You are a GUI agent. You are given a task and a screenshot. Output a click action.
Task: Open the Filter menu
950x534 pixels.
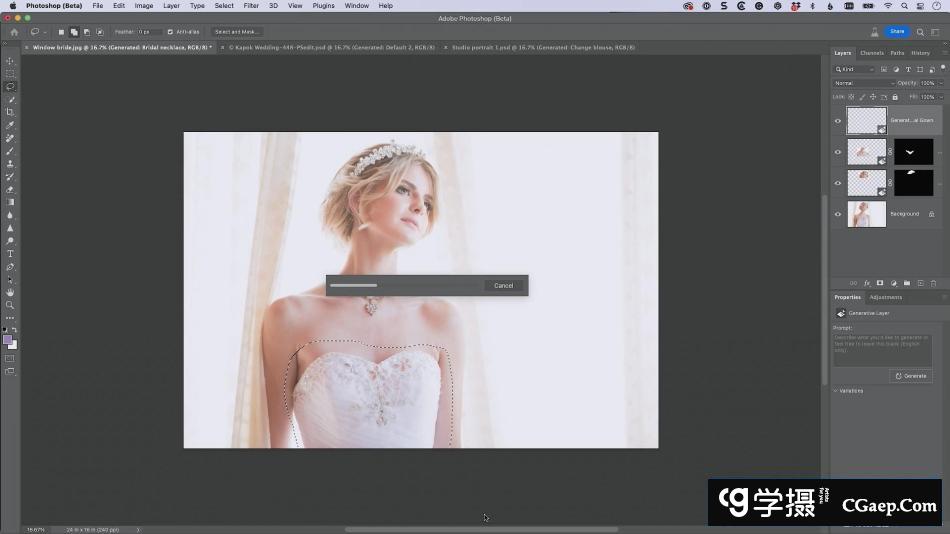(x=251, y=6)
